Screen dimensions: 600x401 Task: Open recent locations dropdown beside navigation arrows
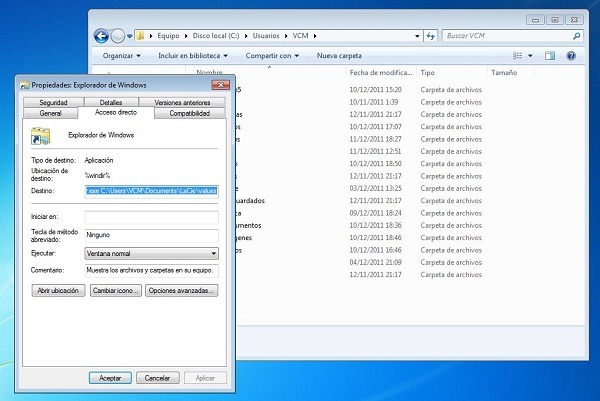pos(130,36)
